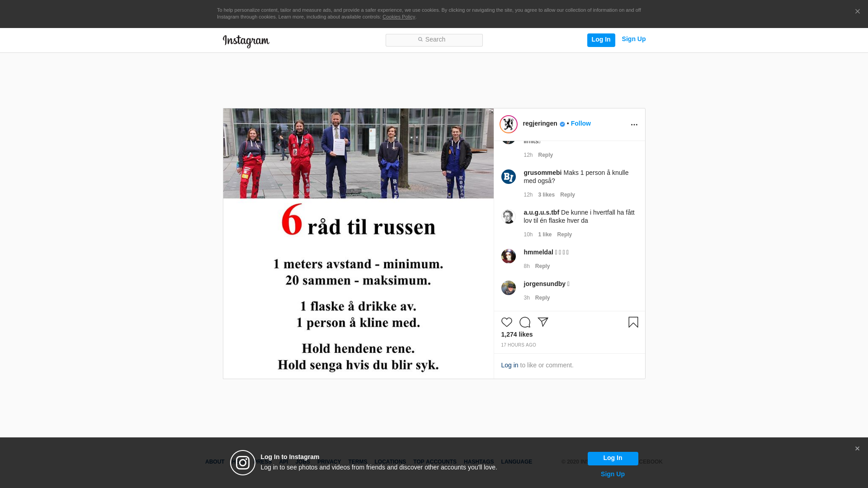
Task: Open jorgensundby username link
Action: (x=544, y=284)
